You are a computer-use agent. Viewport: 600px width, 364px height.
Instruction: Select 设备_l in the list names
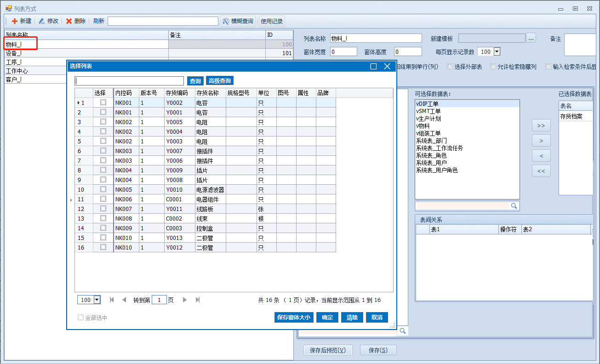(14, 53)
